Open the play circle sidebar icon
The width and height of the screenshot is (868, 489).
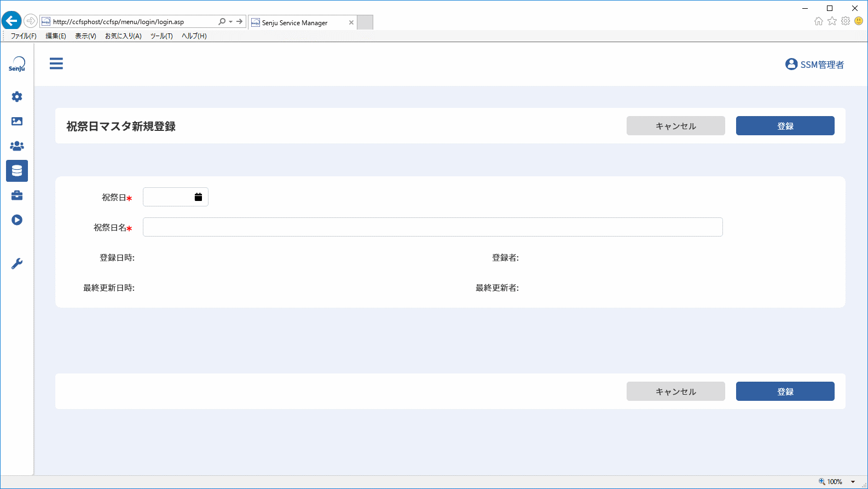click(x=17, y=220)
